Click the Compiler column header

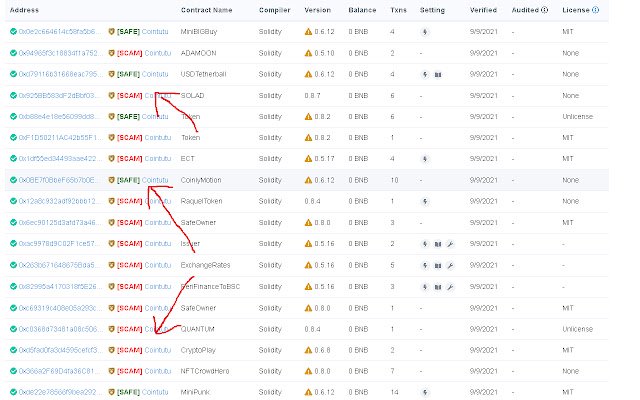point(274,10)
